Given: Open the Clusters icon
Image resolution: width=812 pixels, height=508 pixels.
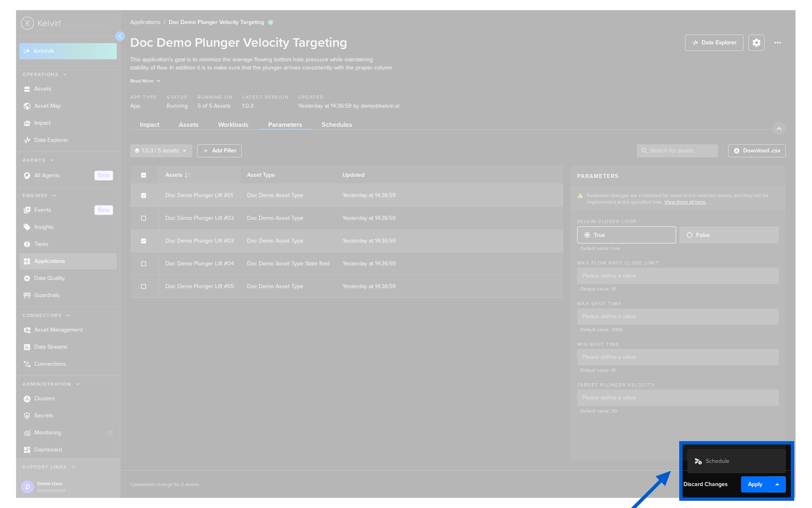Looking at the screenshot, I should coord(27,399).
